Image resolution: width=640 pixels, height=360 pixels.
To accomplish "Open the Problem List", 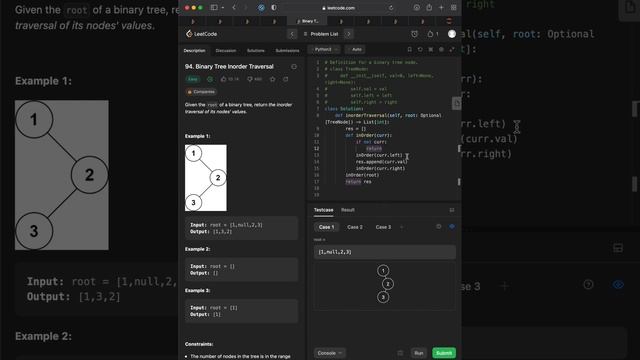I will click(321, 34).
